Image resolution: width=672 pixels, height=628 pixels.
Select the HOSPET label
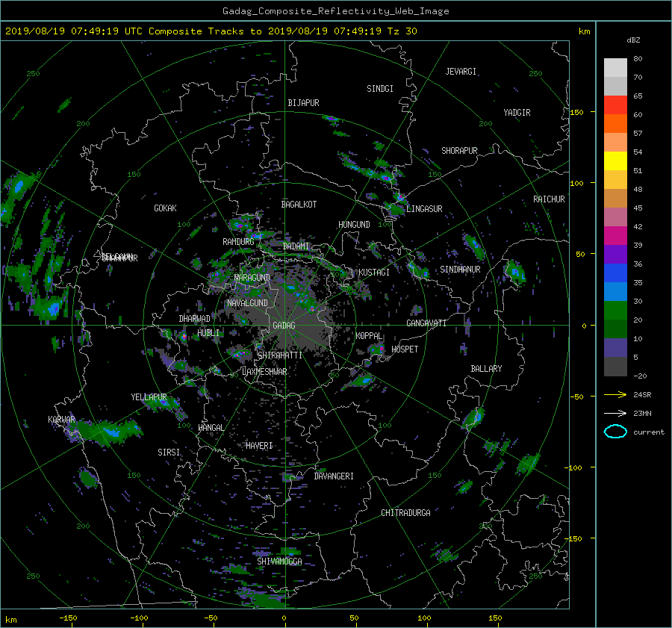click(405, 349)
